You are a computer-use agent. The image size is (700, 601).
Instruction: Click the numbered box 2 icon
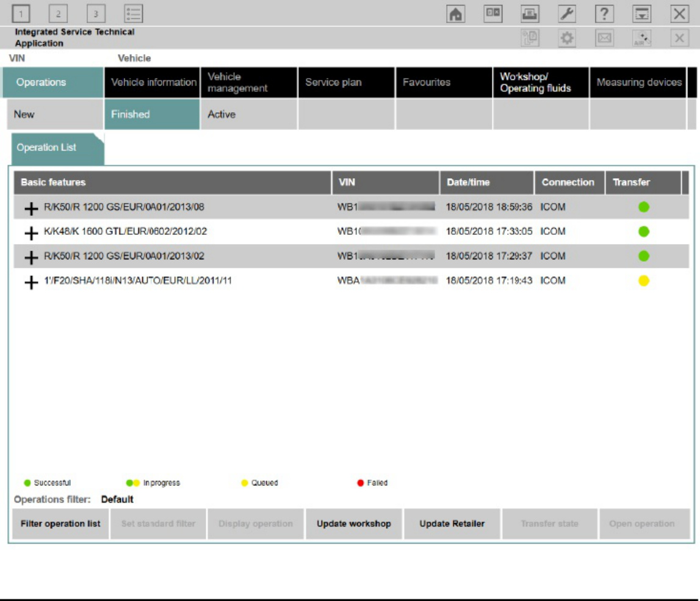(x=58, y=13)
